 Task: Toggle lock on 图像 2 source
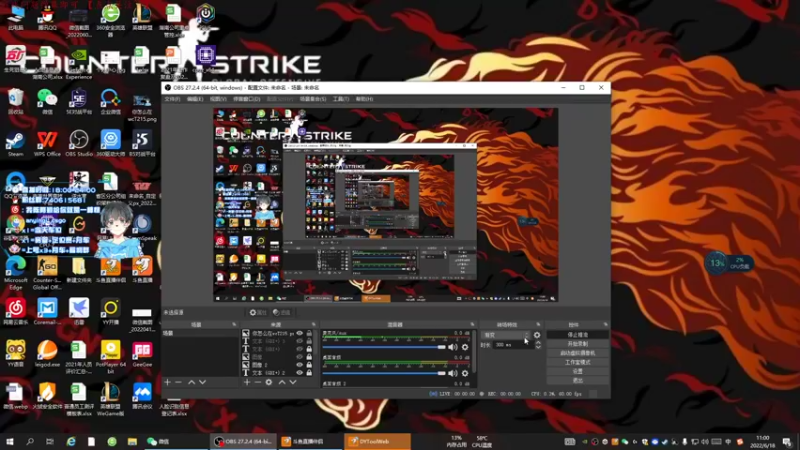[x=309, y=365]
